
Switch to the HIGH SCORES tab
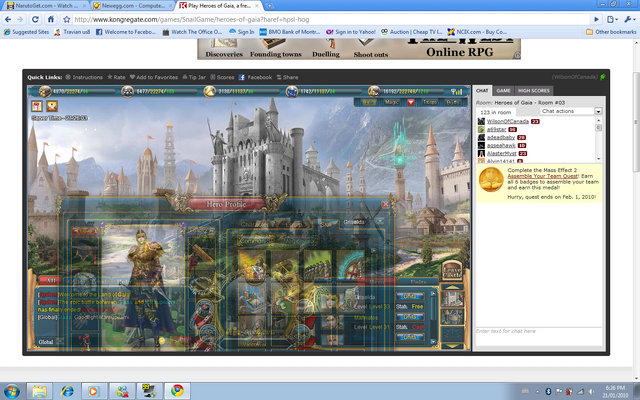pos(533,91)
